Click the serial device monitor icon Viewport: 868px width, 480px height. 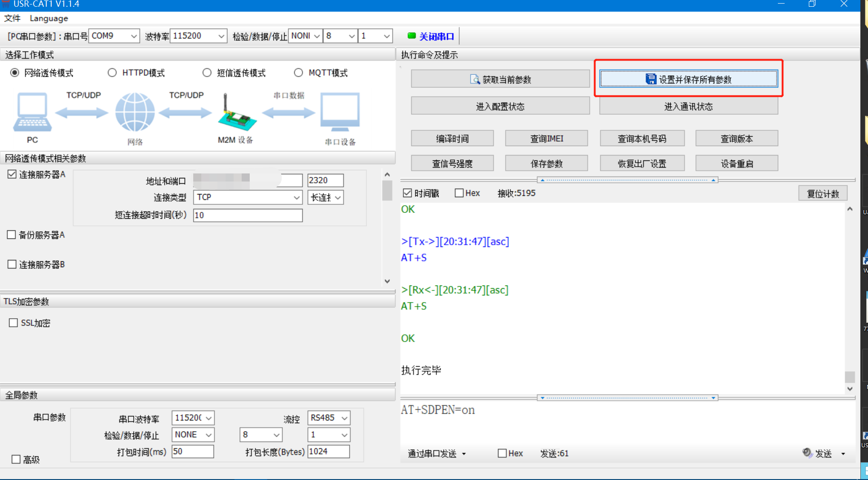[x=340, y=111]
